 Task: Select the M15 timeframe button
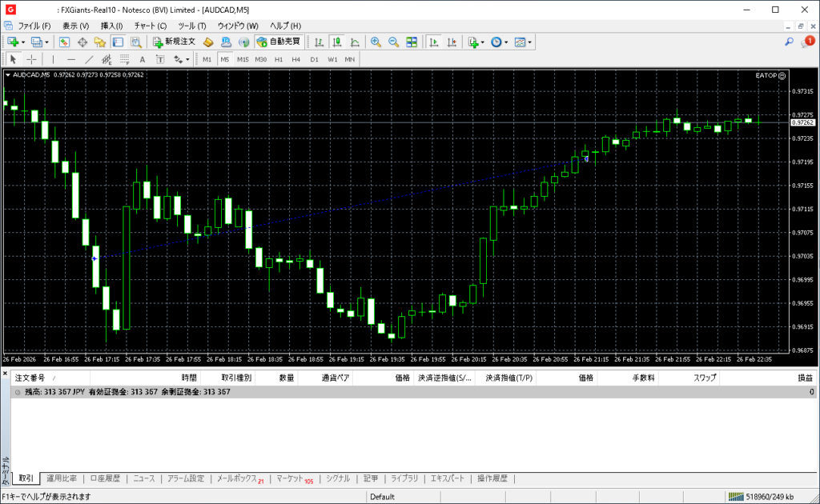[243, 59]
